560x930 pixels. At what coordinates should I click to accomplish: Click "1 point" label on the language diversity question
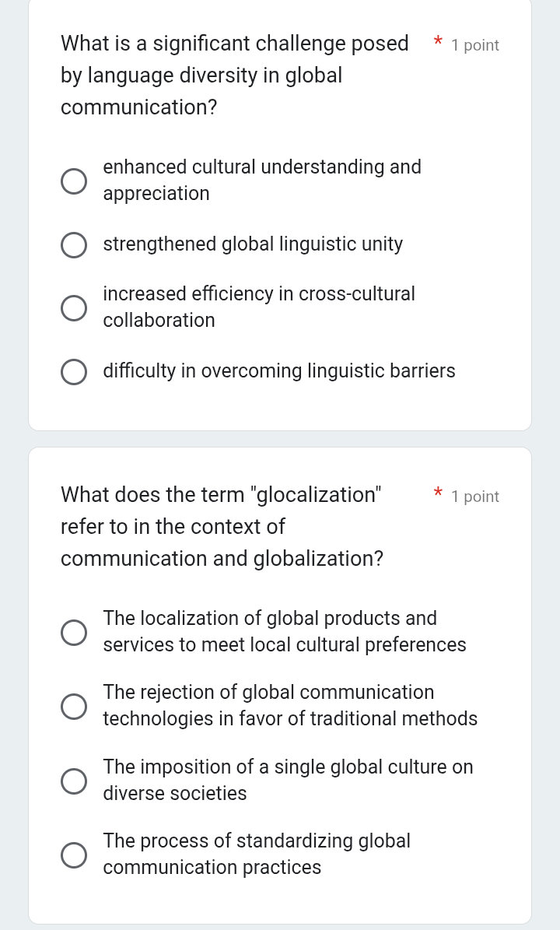474,46
